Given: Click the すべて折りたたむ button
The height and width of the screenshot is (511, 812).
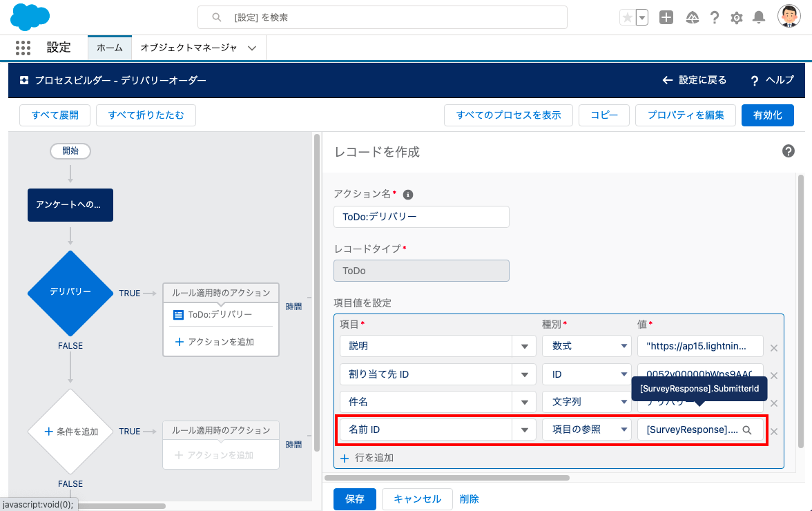Looking at the screenshot, I should point(146,115).
